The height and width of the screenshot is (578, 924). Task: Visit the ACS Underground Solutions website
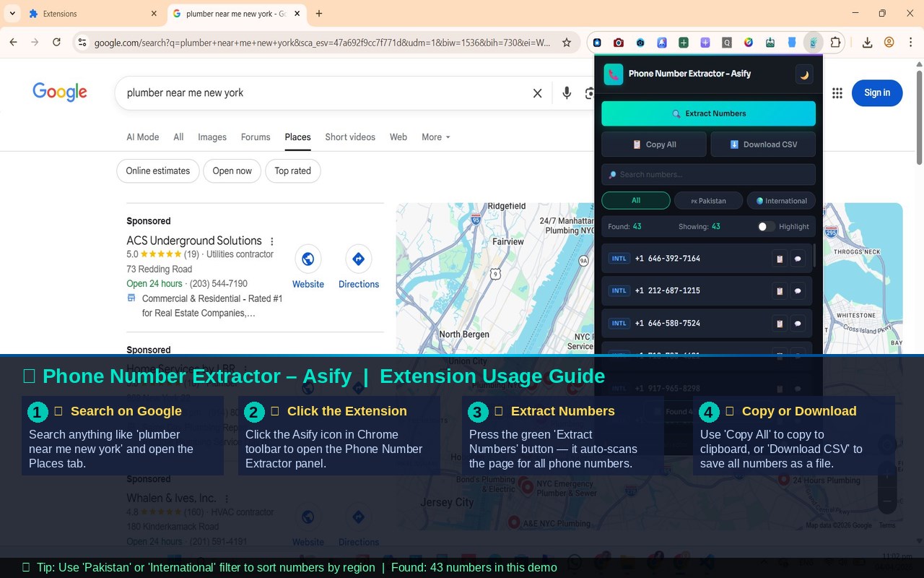[x=308, y=268]
